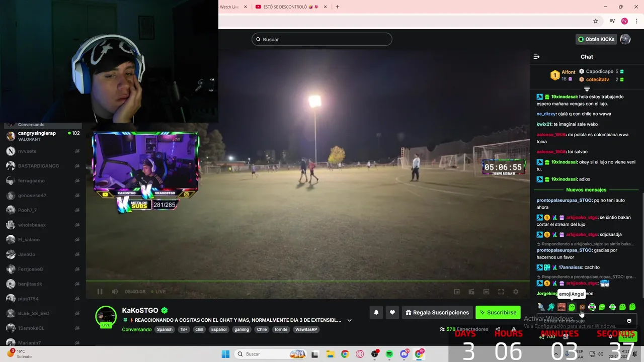Bookmark this page with star icon
644x362 pixels.
point(596,21)
